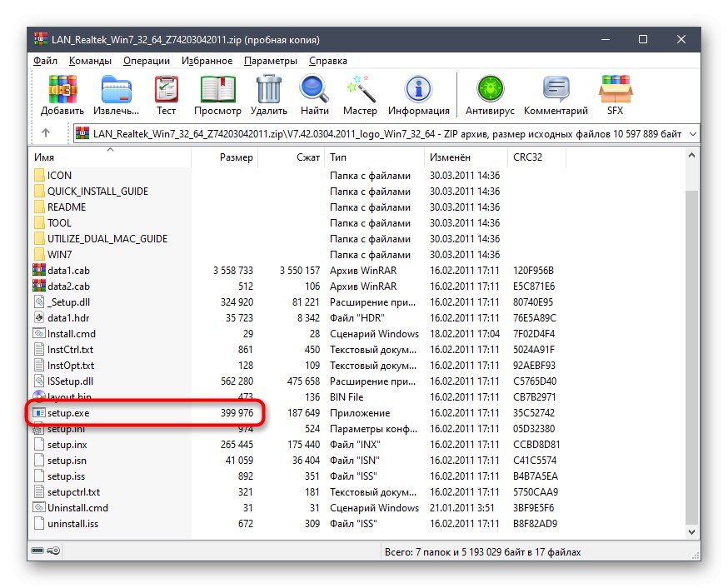Sort by the Имя column header

[111, 157]
